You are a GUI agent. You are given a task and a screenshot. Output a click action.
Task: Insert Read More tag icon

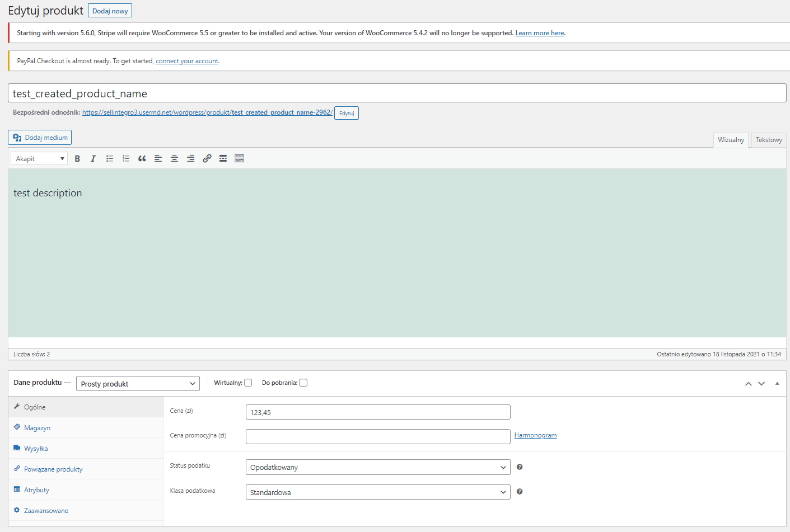point(223,159)
